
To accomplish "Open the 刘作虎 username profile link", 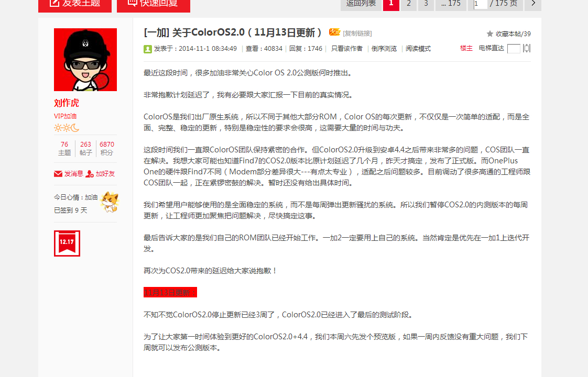I will pos(67,103).
